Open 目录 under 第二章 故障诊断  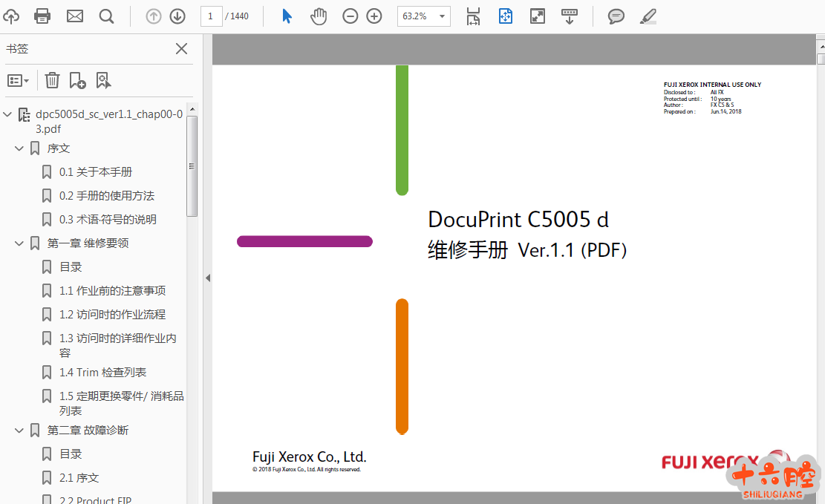[x=71, y=454]
